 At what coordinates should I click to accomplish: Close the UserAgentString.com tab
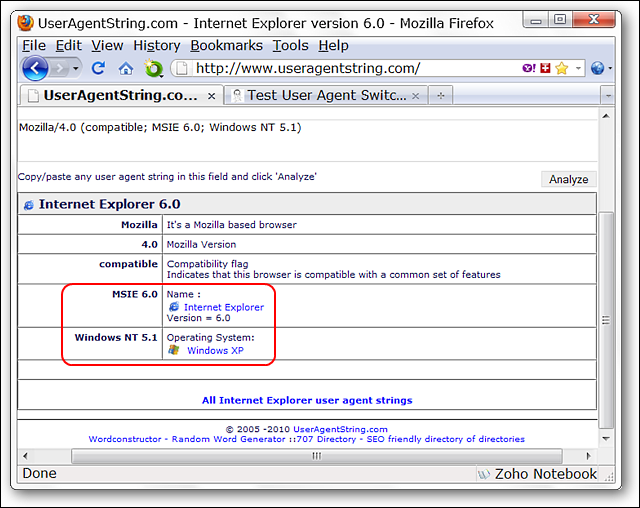tap(211, 96)
